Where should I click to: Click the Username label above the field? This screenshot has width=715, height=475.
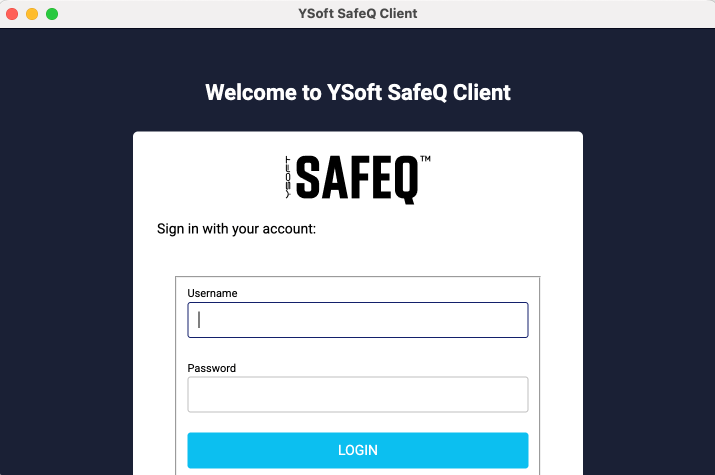click(x=212, y=293)
